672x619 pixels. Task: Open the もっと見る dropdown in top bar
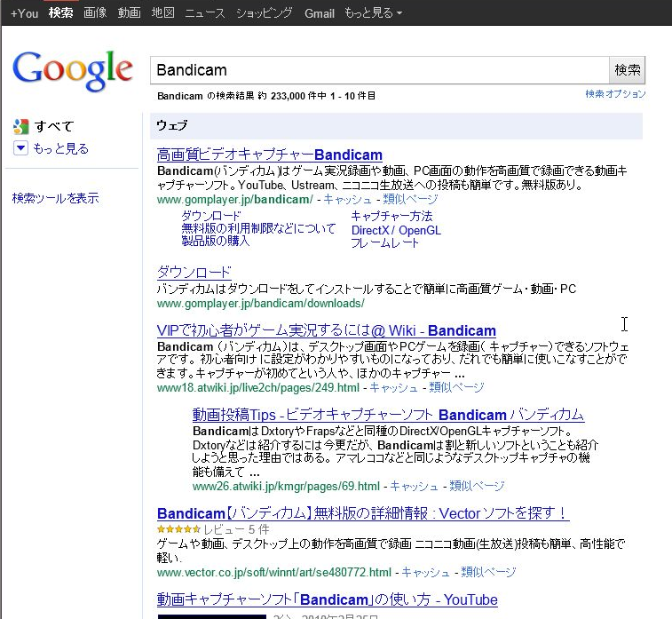[373, 12]
